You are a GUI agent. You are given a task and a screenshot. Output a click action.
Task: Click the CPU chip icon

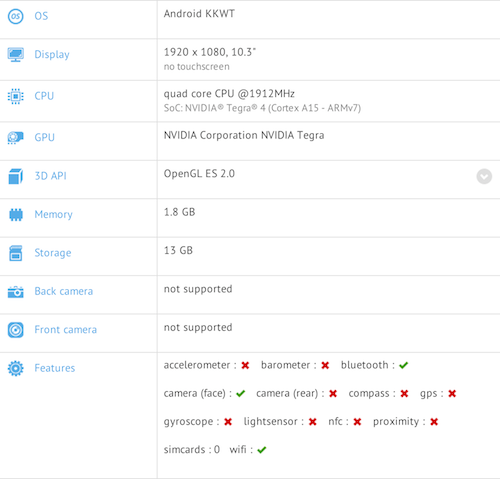(16, 96)
